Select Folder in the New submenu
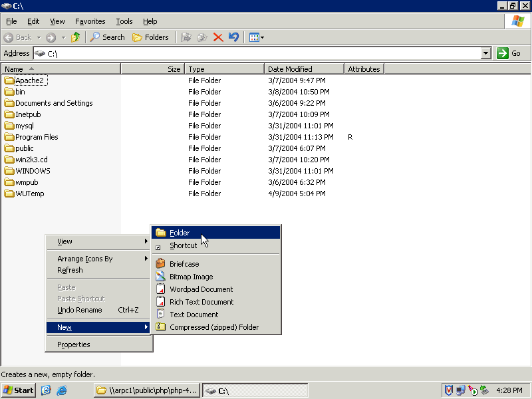This screenshot has height=399, width=532. [x=179, y=233]
